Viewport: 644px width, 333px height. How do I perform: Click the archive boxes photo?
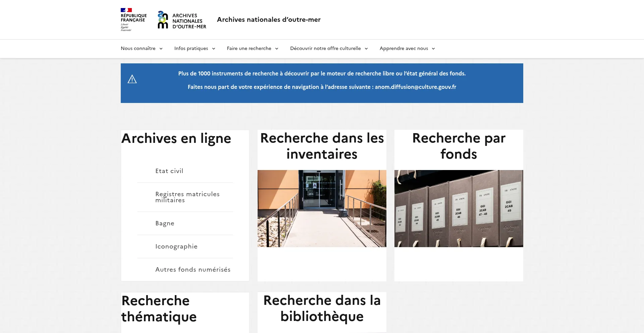pos(459,209)
